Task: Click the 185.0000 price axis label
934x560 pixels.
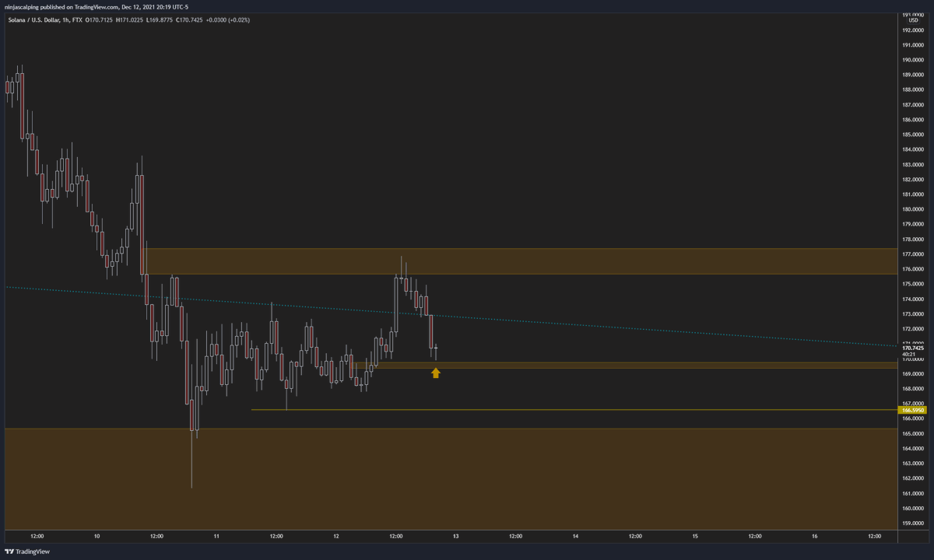Action: click(912, 135)
